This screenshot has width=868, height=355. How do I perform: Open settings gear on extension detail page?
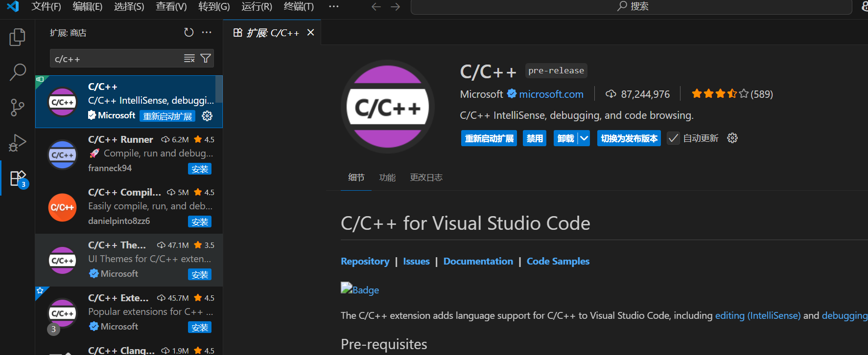pos(732,138)
